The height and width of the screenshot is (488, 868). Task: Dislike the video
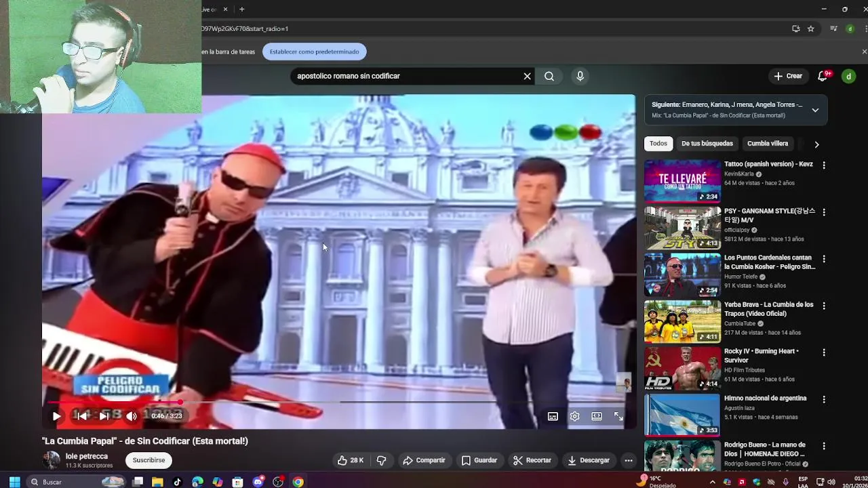tap(381, 460)
